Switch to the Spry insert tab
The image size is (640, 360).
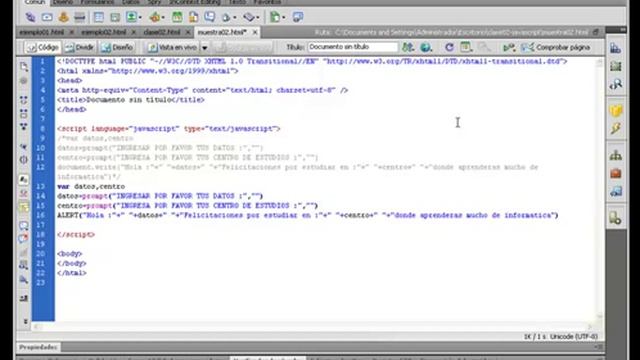154,2
